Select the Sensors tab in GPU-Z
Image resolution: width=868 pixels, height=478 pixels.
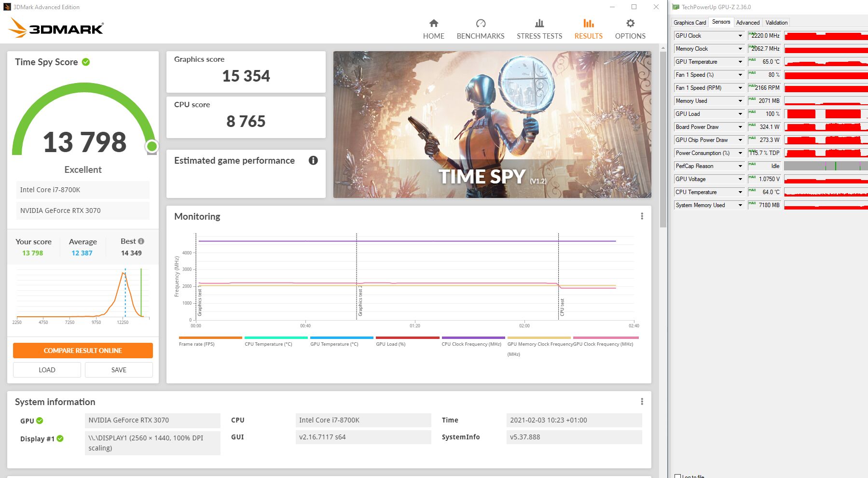tap(721, 22)
